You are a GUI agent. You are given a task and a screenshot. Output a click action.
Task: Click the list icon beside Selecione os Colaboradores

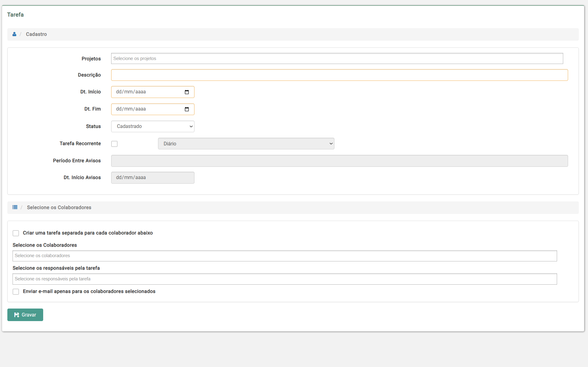(15, 207)
